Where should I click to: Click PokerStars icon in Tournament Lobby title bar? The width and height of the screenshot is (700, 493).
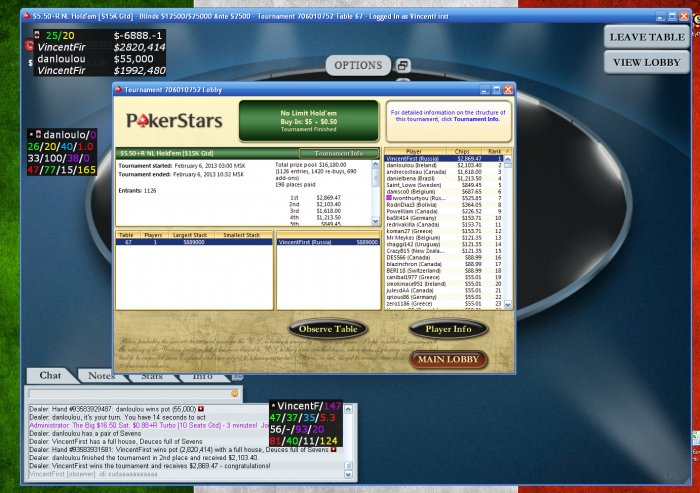coord(118,90)
